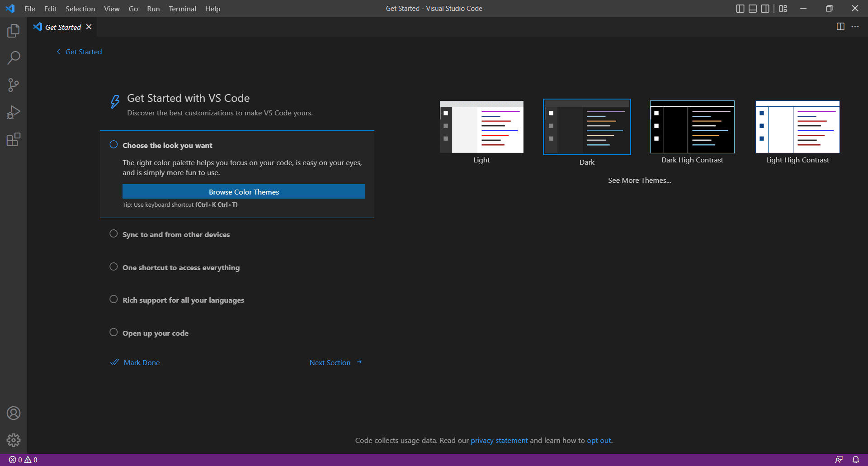The height and width of the screenshot is (466, 868).
Task: Open the Manage settings gear
Action: coord(14,440)
